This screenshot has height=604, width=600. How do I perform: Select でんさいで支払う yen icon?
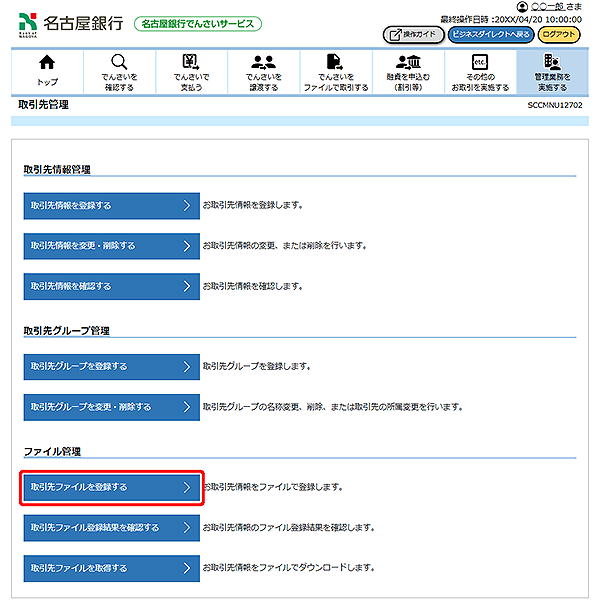(x=191, y=63)
